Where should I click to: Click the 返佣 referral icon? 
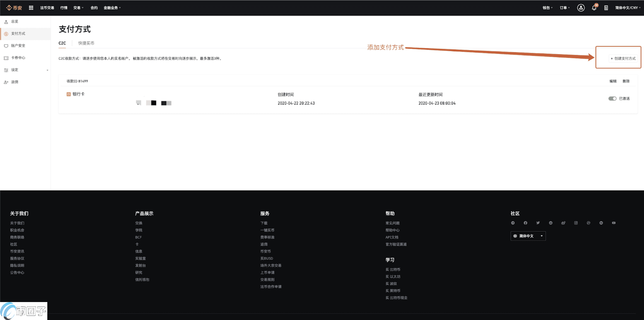(x=6, y=82)
